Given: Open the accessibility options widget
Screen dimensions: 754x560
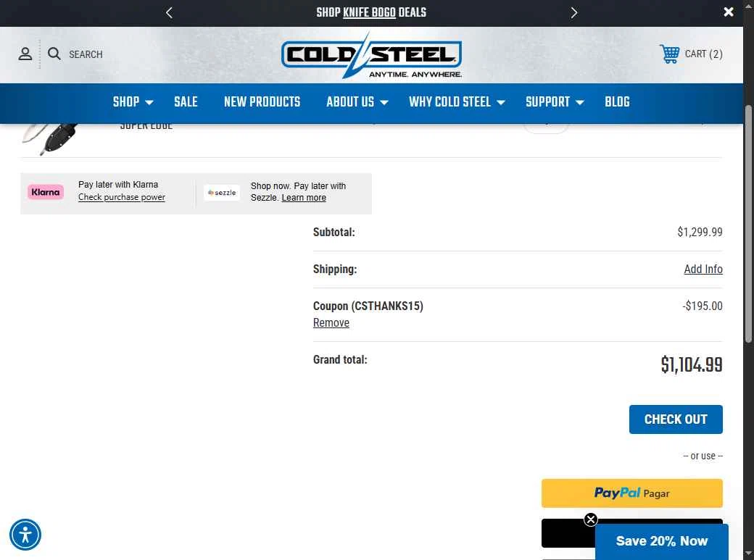Looking at the screenshot, I should tap(25, 535).
